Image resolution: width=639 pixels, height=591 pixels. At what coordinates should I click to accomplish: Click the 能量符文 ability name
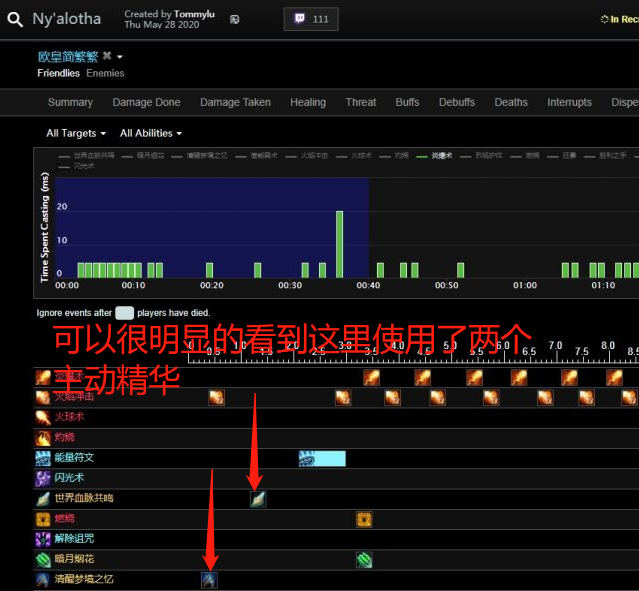pos(74,458)
